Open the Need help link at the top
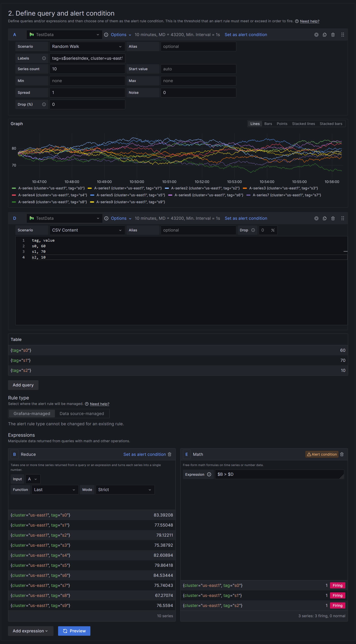Viewport: 356px width, 644px height. tap(310, 21)
